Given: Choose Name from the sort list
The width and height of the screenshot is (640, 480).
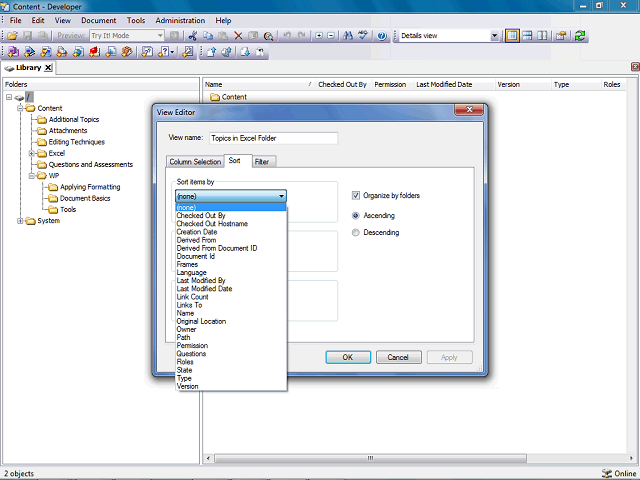Looking at the screenshot, I should [x=231, y=313].
